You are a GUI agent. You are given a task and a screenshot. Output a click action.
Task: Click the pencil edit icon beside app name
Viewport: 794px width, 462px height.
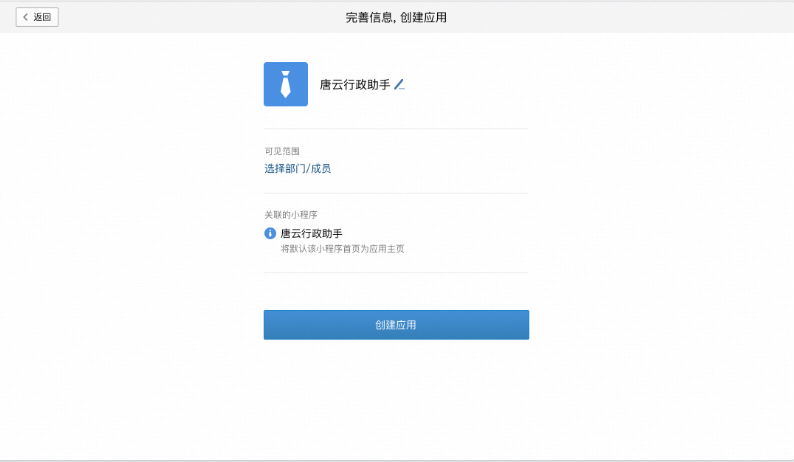[399, 85]
